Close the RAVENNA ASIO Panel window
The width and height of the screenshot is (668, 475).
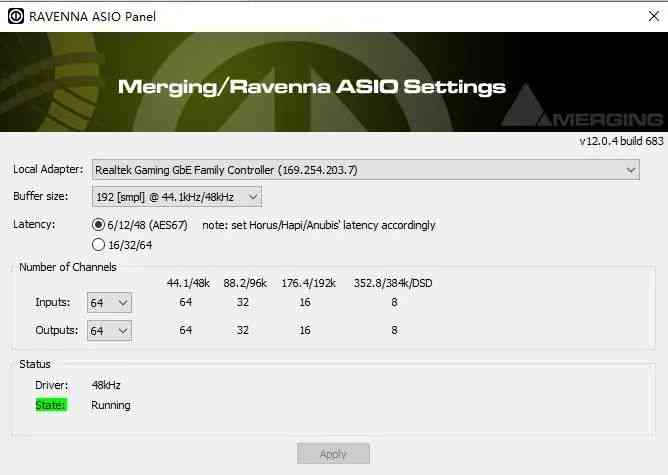click(x=654, y=16)
